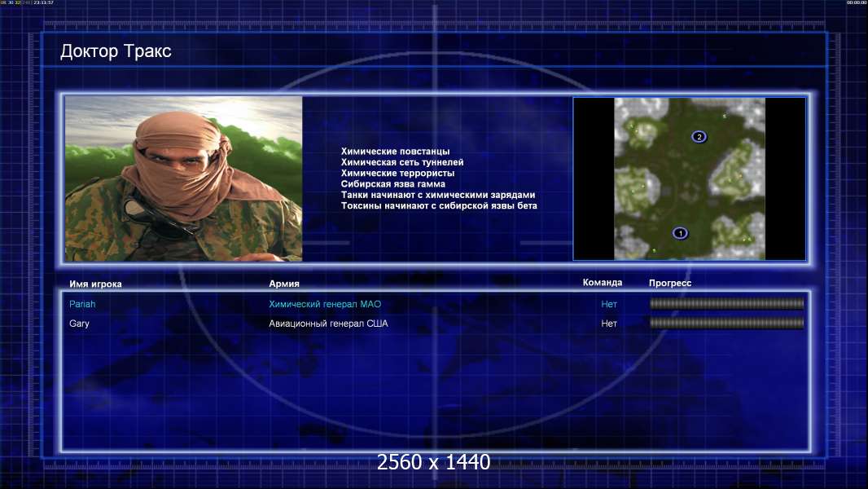
Task: Click army entry Химический генерал МАО
Action: [325, 304]
